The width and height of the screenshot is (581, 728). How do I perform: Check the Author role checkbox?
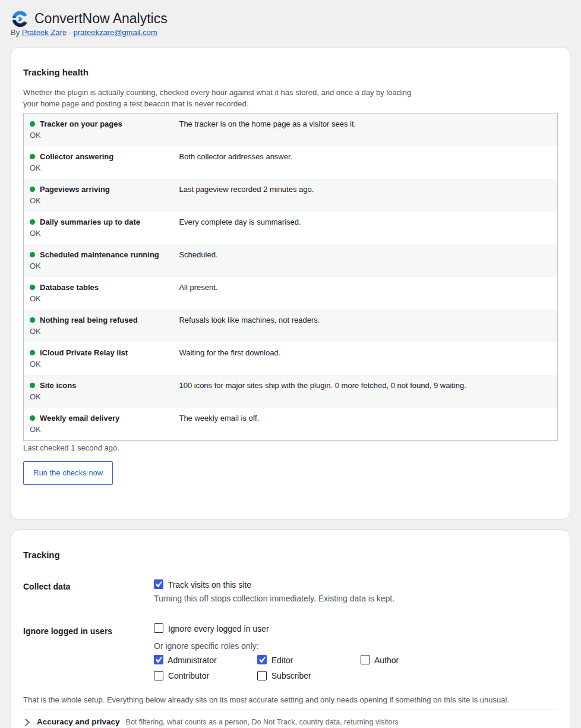point(365,660)
